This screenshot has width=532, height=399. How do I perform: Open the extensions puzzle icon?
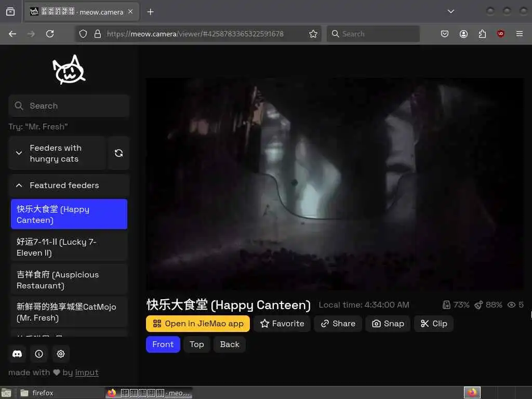(482, 34)
